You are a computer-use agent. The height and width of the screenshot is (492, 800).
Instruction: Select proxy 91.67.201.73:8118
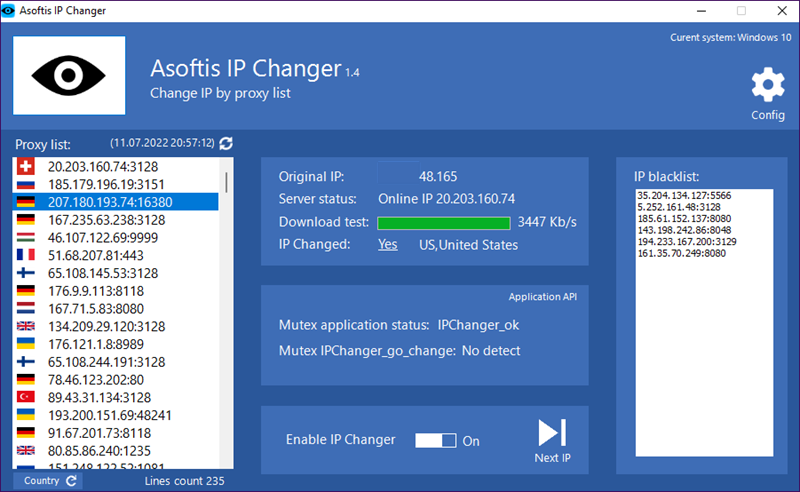tap(115, 433)
